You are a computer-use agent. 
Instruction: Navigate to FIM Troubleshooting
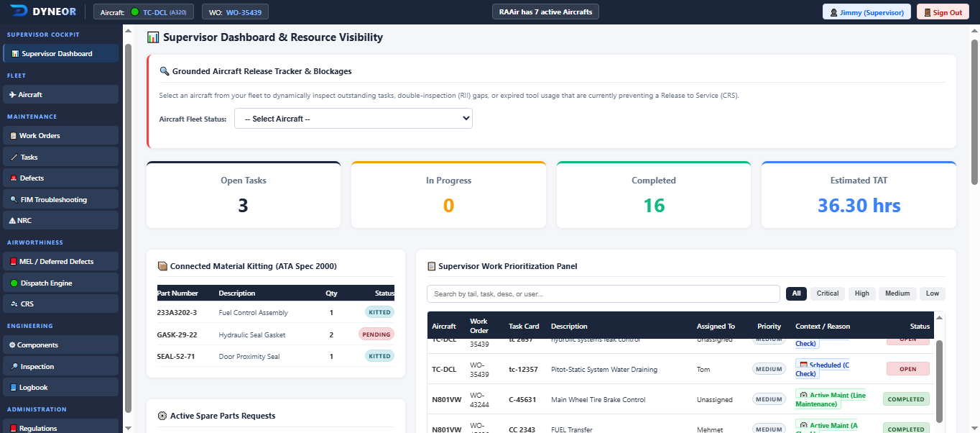coord(60,200)
